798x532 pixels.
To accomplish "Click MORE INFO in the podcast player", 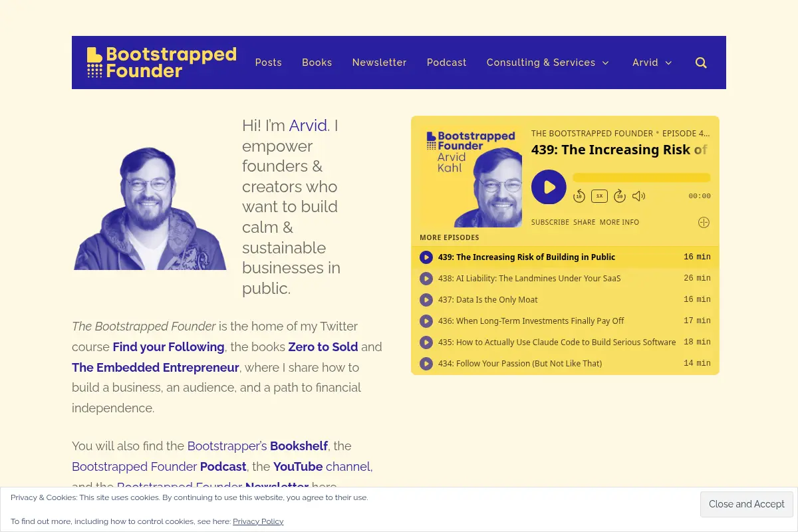I will (x=619, y=223).
